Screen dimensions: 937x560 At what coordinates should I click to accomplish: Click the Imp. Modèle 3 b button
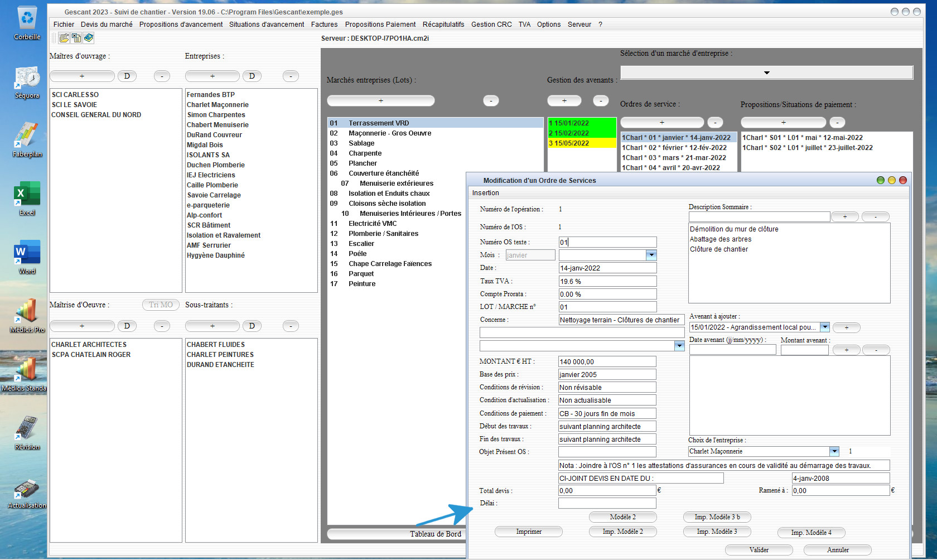[x=717, y=517]
